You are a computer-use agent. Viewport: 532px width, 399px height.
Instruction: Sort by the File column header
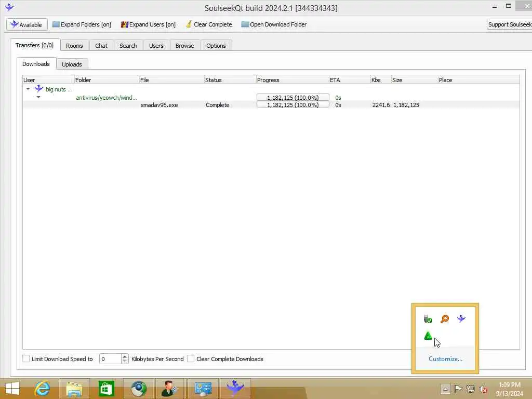(171, 79)
